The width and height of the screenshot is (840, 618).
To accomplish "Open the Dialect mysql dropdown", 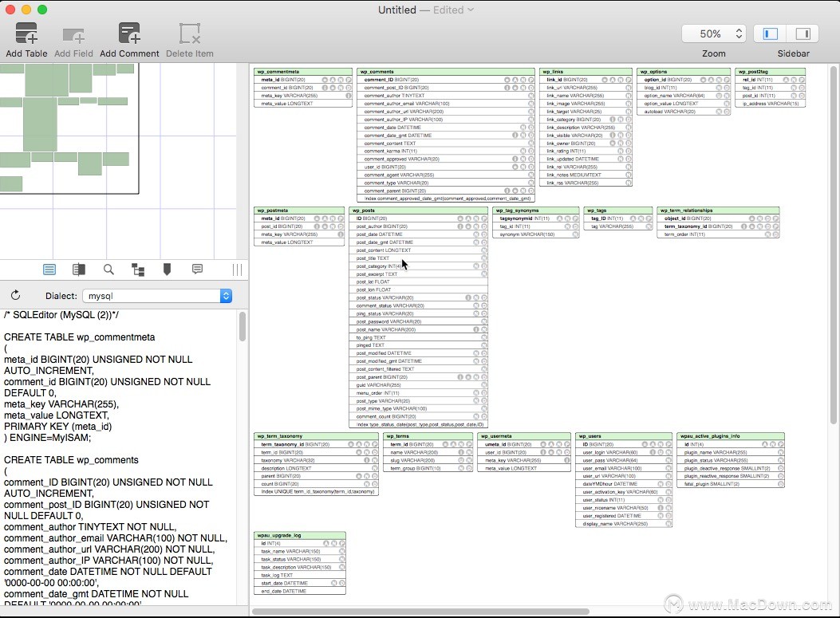I will [x=157, y=296].
